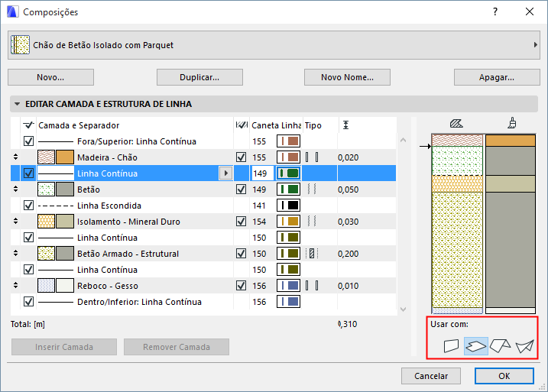Click the Madeira - Chão Tipo finish icon
The width and height of the screenshot is (548, 392).
[312, 157]
